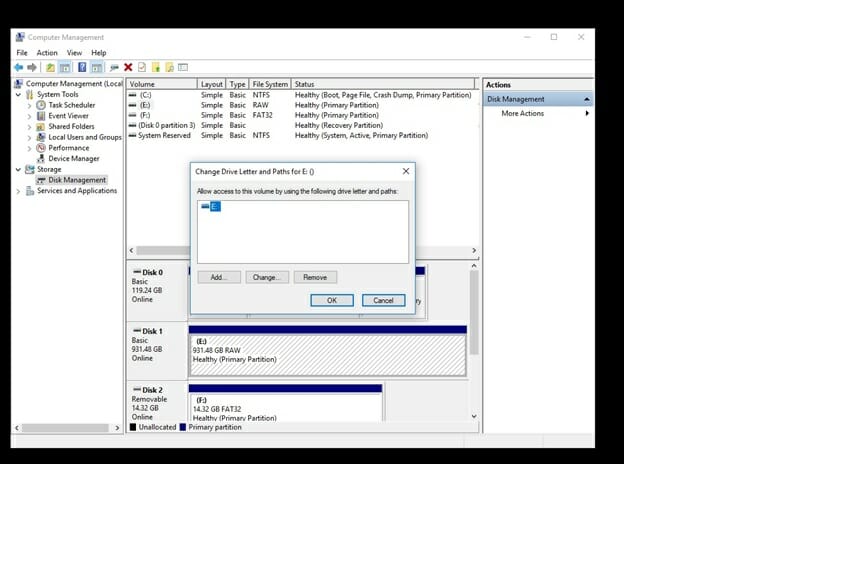
Task: Sort by File System column header
Action: point(270,84)
